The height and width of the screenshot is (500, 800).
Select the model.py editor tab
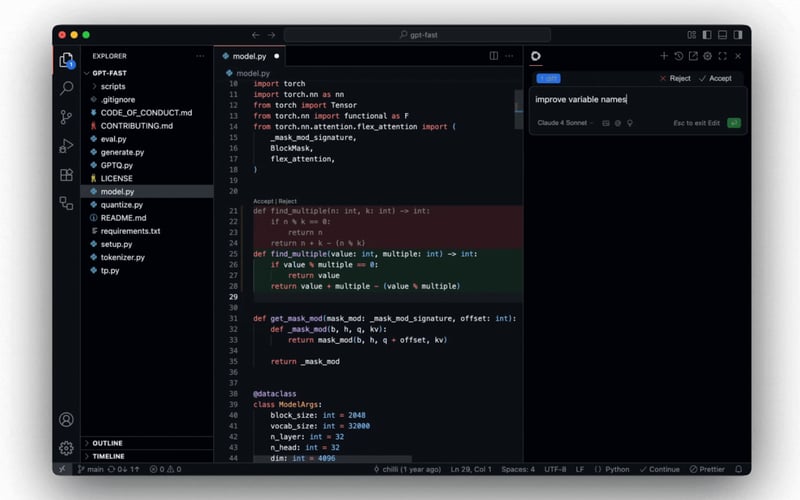(x=249, y=56)
